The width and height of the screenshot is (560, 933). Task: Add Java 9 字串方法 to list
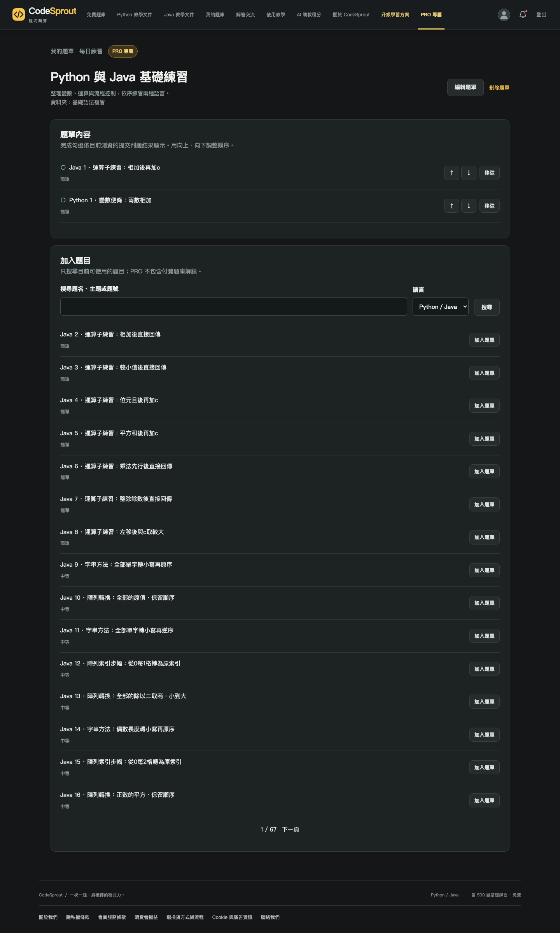[485, 570]
